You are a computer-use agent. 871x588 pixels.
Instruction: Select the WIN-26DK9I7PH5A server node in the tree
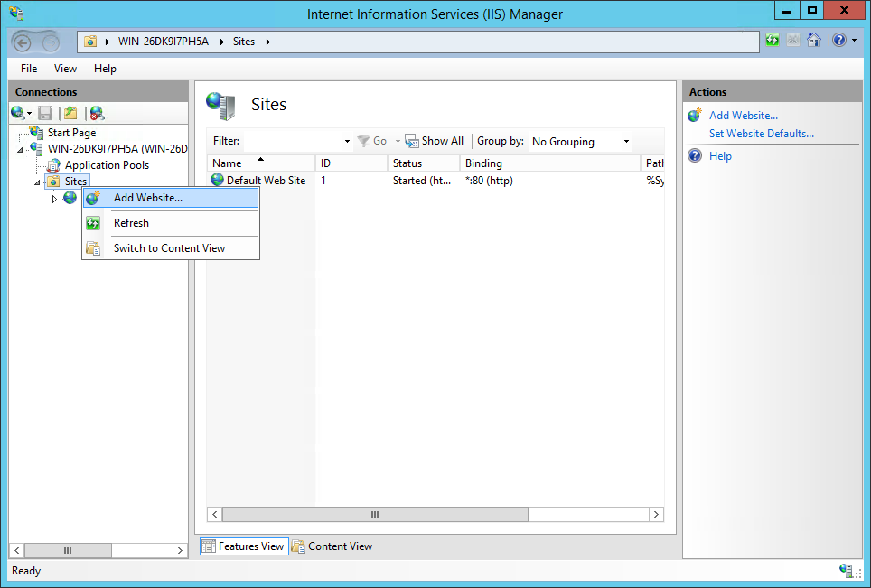pyautogui.click(x=117, y=149)
